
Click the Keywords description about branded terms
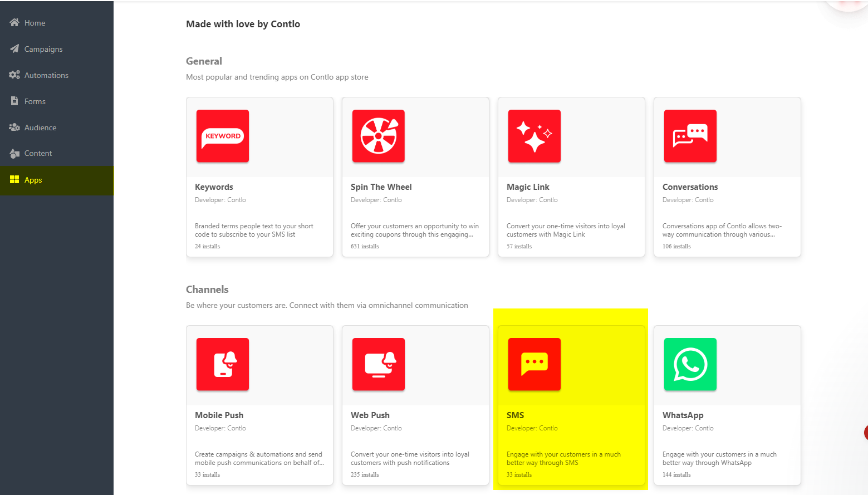(254, 230)
